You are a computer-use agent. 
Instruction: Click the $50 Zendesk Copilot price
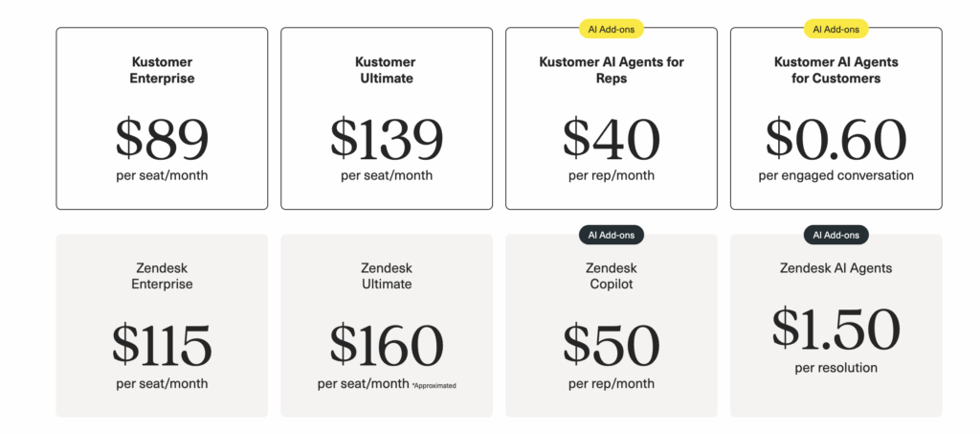tap(611, 346)
